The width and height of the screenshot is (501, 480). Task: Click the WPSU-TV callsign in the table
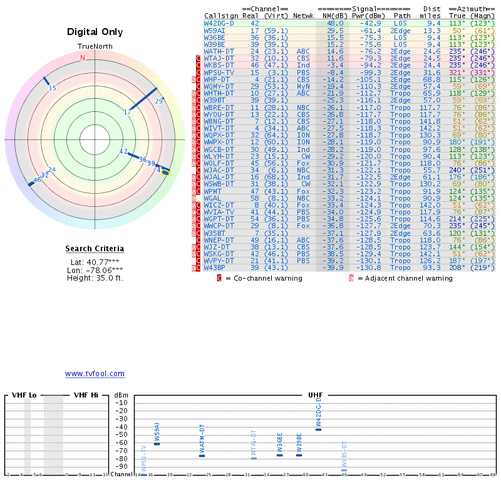tap(219, 73)
